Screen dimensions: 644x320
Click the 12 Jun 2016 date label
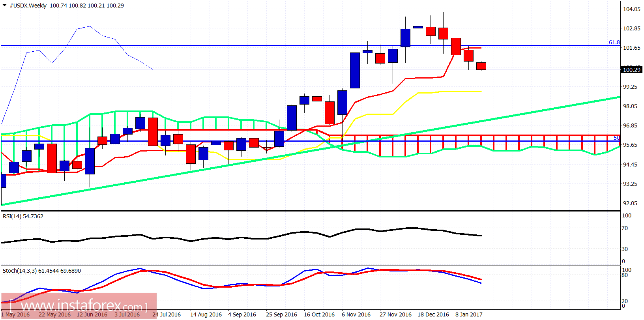(x=92, y=314)
